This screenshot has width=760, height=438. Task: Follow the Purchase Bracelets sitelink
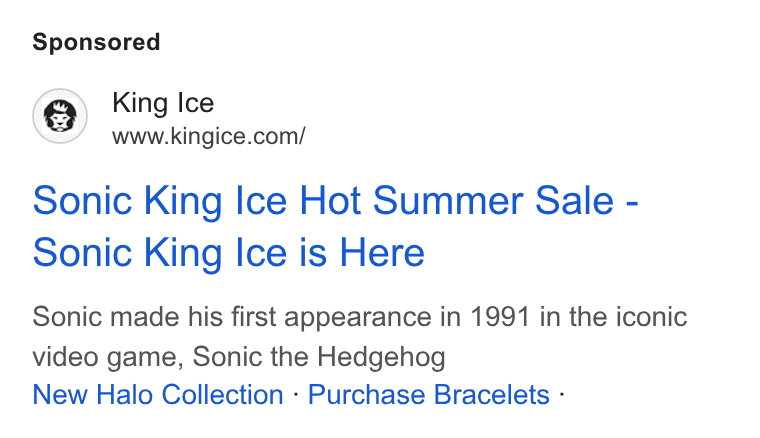pyautogui.click(x=428, y=394)
